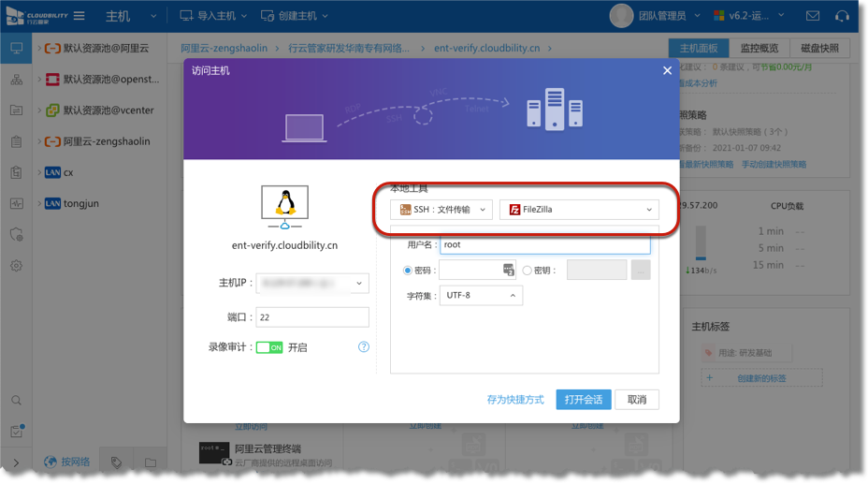This screenshot has height=484, width=868.
Task: Click the user avatar picture
Action: point(621,16)
